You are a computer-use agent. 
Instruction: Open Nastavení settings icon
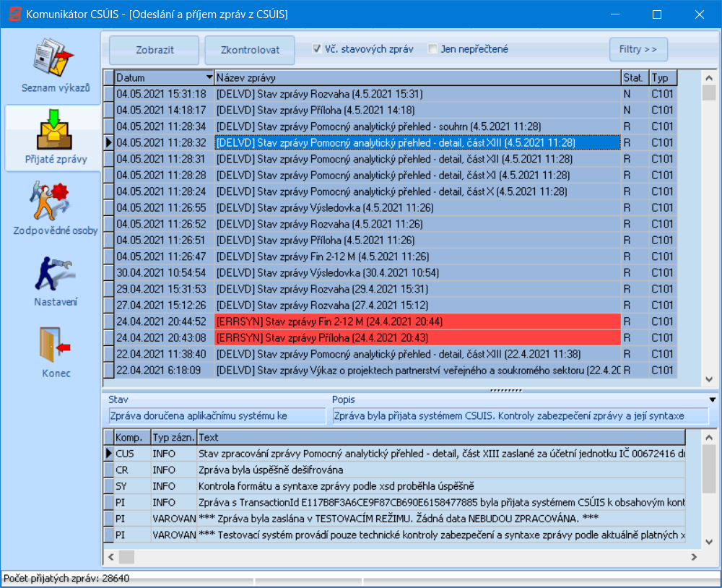(x=54, y=273)
